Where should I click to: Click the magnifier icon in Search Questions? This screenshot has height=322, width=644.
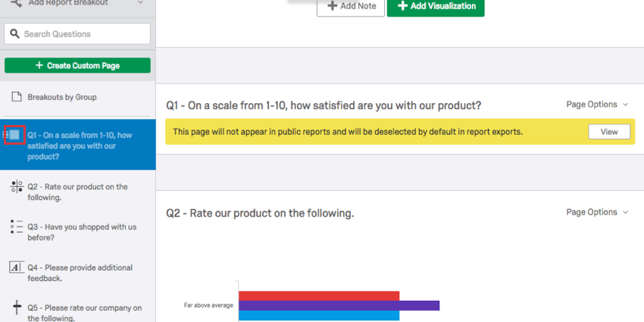click(x=15, y=34)
